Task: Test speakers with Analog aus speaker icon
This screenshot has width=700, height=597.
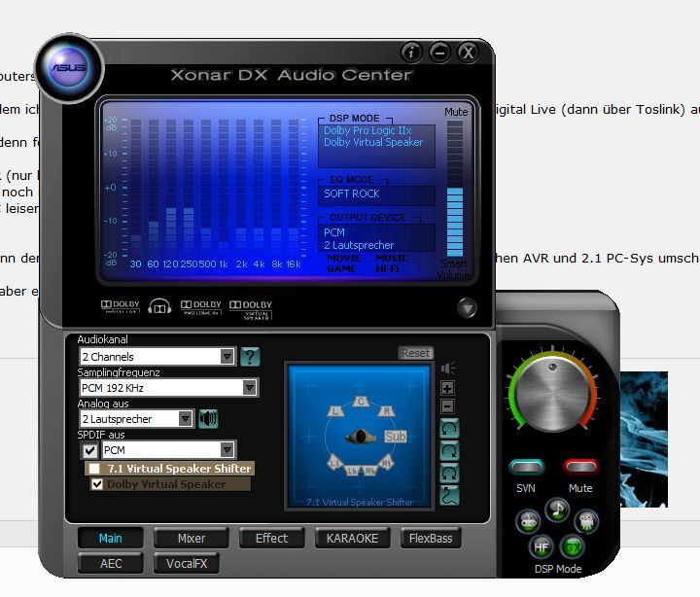Action: pyautogui.click(x=208, y=419)
